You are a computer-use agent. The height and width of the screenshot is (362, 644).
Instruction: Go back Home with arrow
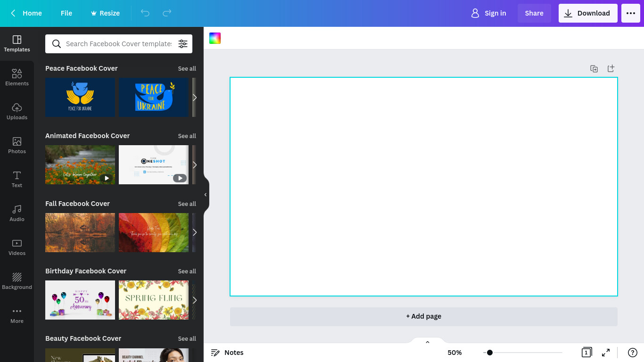tap(26, 13)
